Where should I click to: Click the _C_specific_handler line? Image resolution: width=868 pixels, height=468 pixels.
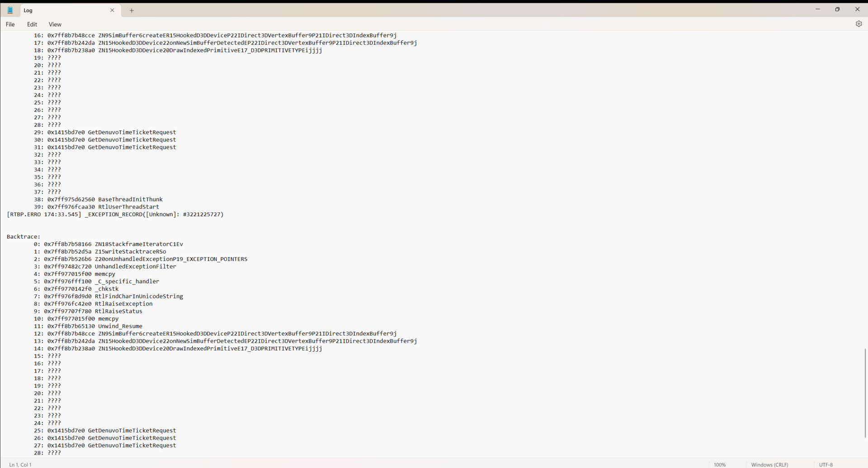96,281
